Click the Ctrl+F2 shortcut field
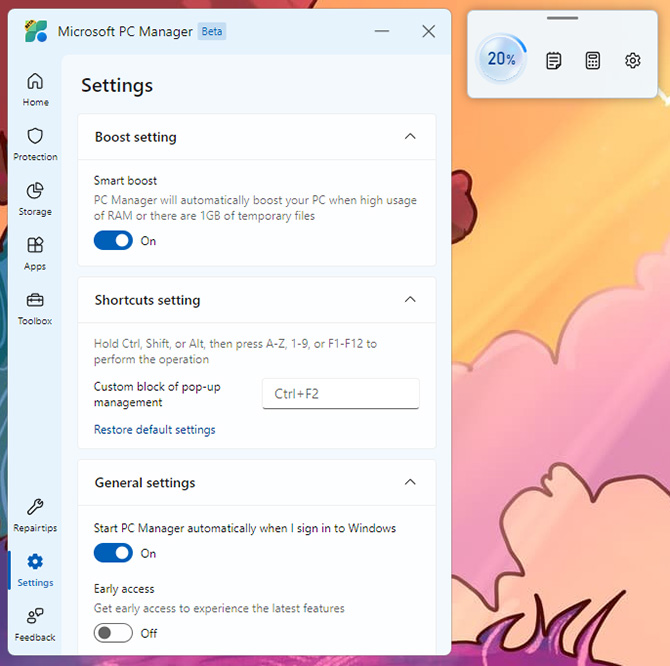 341,393
